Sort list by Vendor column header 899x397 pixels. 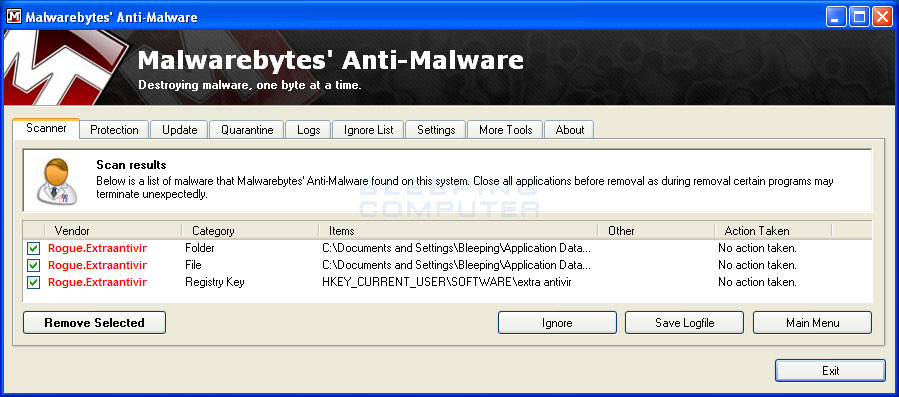click(x=113, y=231)
